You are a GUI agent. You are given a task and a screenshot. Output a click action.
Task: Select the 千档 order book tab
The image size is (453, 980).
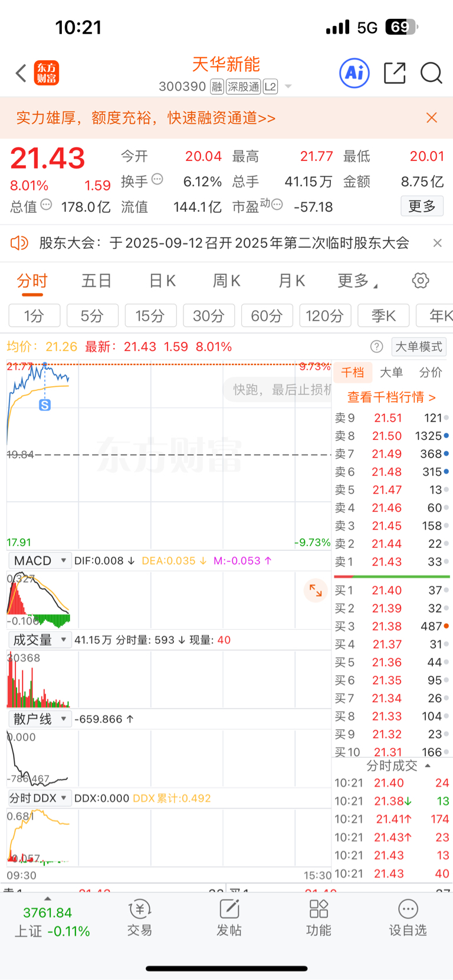click(353, 373)
